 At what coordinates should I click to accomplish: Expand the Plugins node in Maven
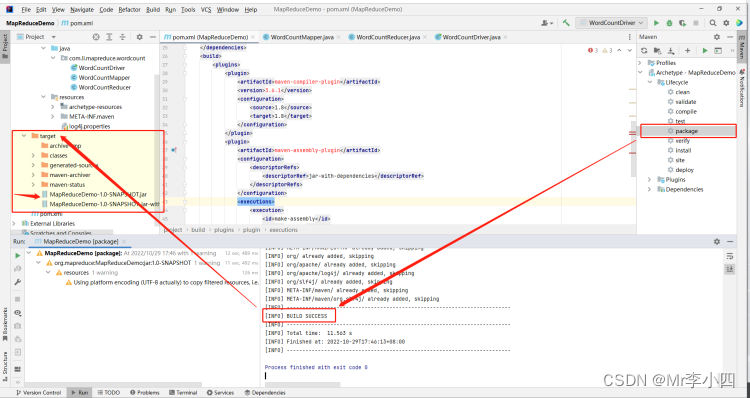650,180
